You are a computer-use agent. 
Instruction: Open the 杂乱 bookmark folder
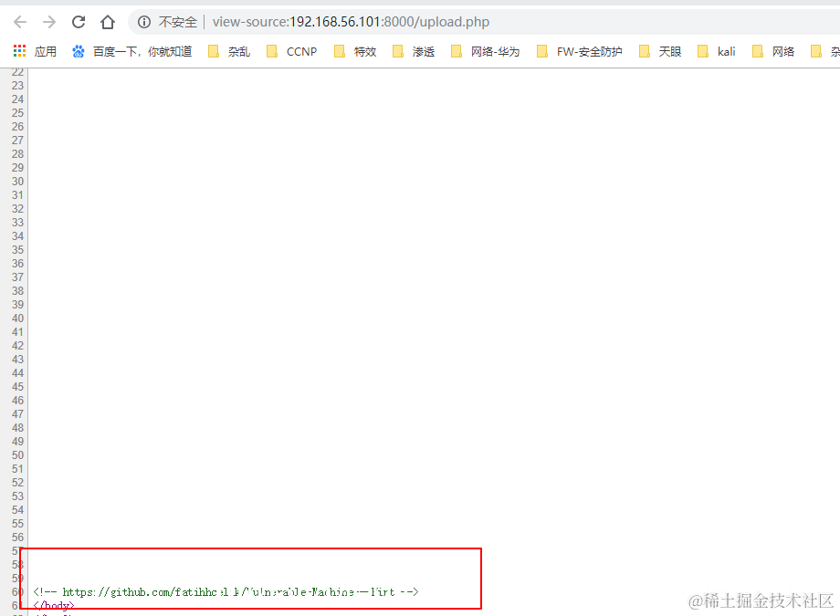[229, 51]
